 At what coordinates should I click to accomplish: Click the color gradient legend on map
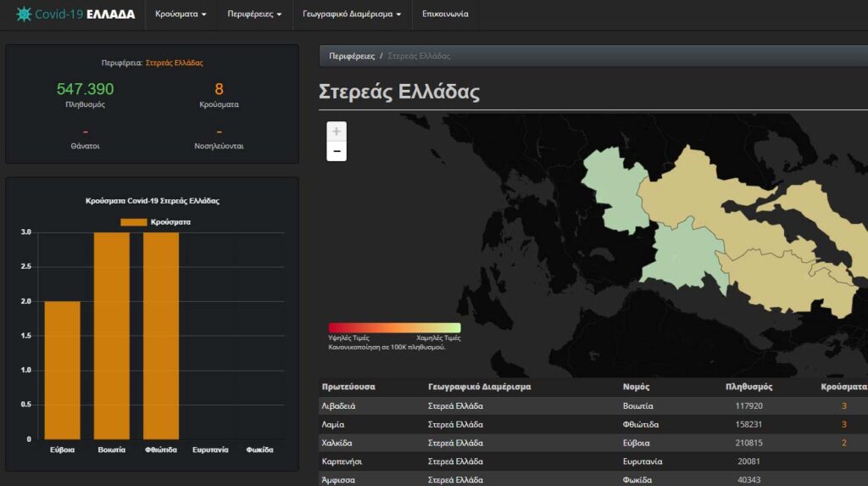pyautogui.click(x=394, y=327)
